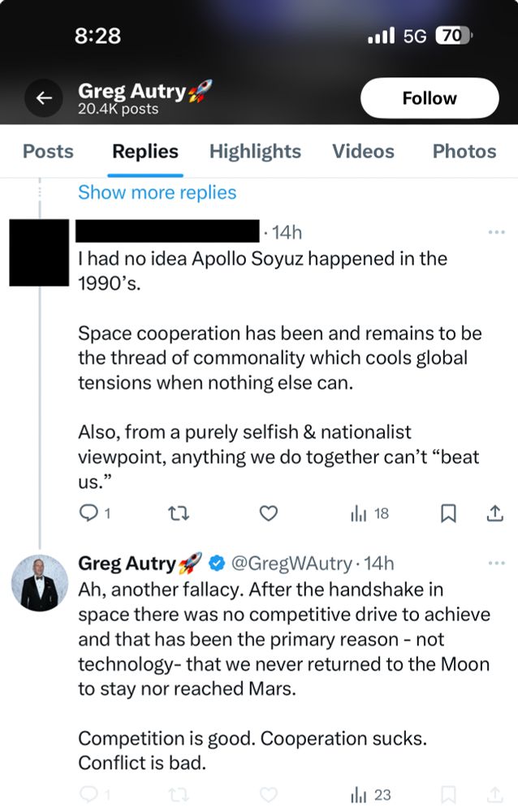Follow Greg Autry
The image size is (518, 812).
click(x=430, y=98)
